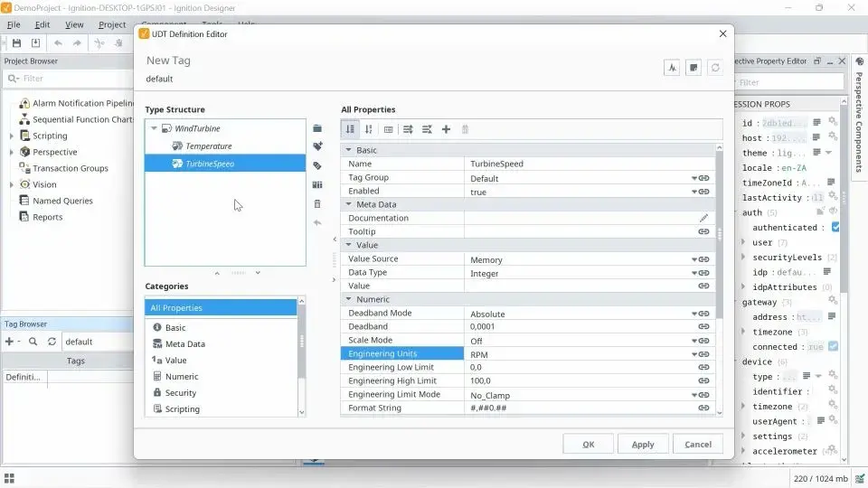Image resolution: width=868 pixels, height=488 pixels.
Task: Collapse the WindTurbine tree node
Action: pyautogui.click(x=154, y=127)
